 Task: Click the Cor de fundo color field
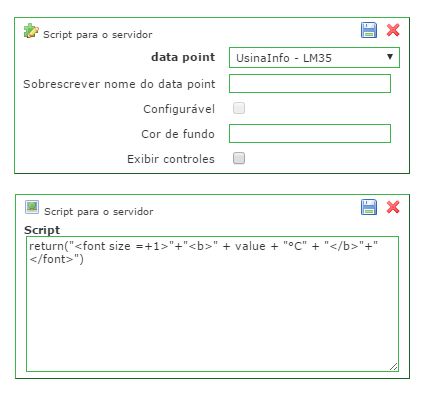[x=310, y=134]
